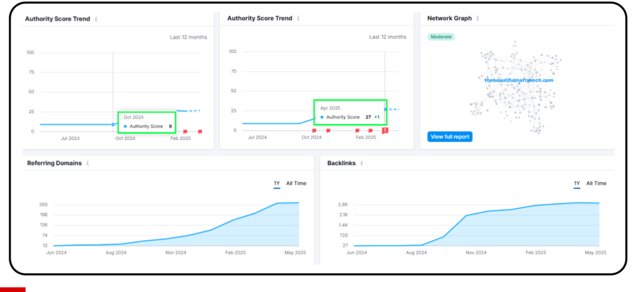Click info icon beside first Authority Score Trend
Screen dimensions: 644x292
[96, 19]
